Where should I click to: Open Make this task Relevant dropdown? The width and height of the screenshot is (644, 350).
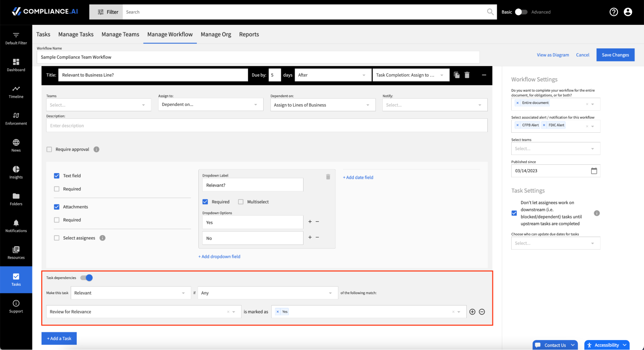pyautogui.click(x=131, y=293)
